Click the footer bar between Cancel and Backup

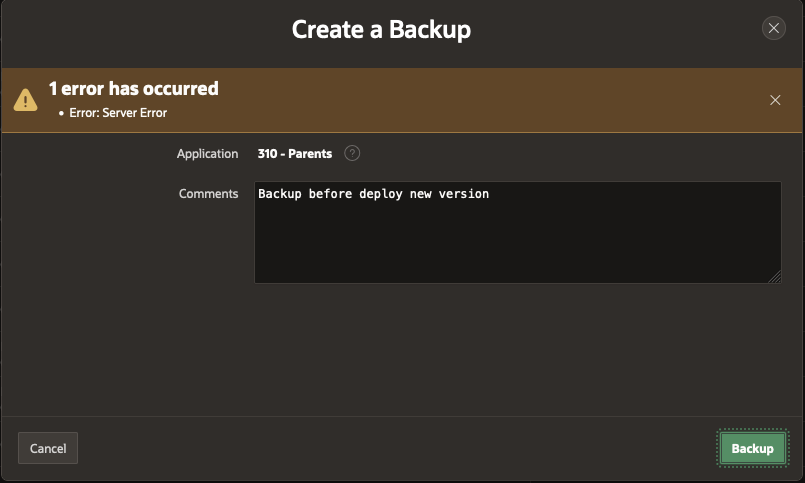pyautogui.click(x=400, y=449)
